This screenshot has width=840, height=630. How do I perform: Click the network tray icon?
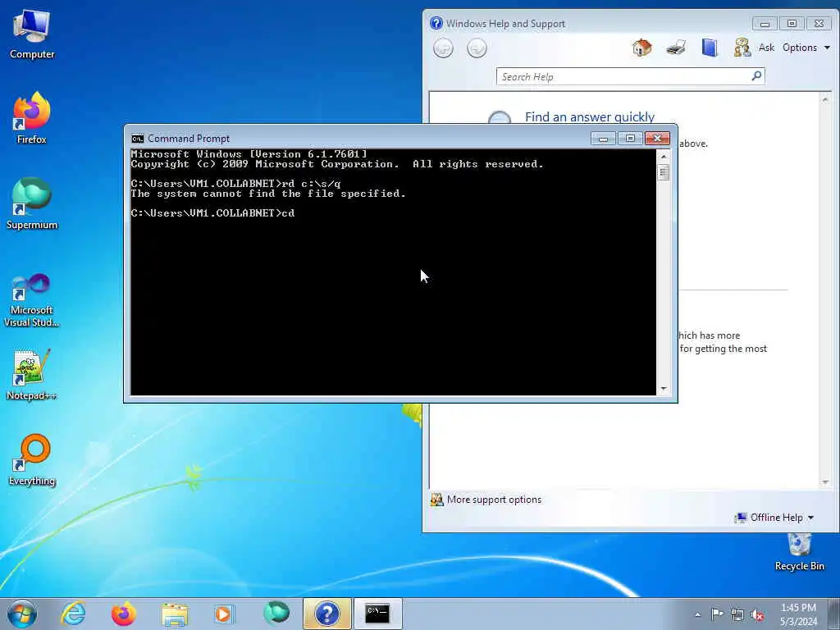pos(737,614)
